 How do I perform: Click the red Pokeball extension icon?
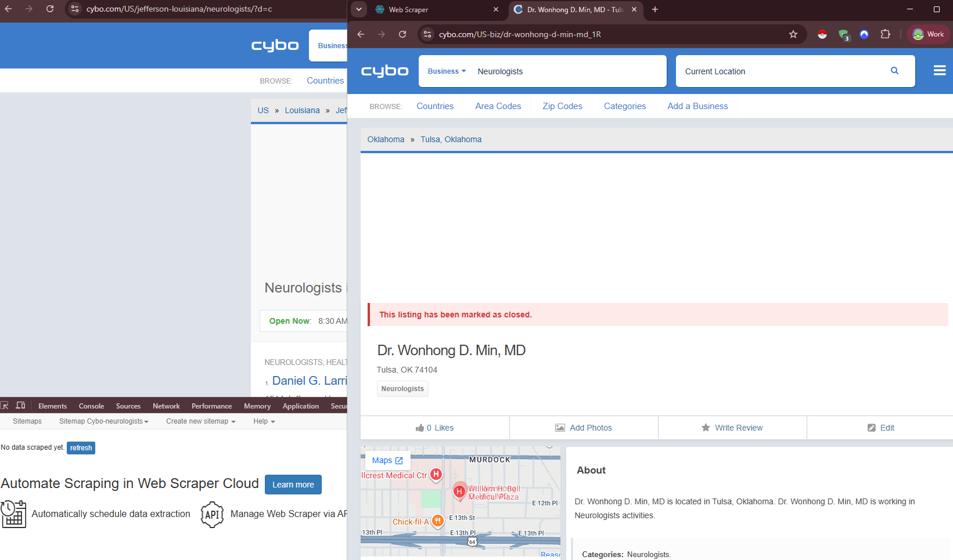[x=822, y=34]
